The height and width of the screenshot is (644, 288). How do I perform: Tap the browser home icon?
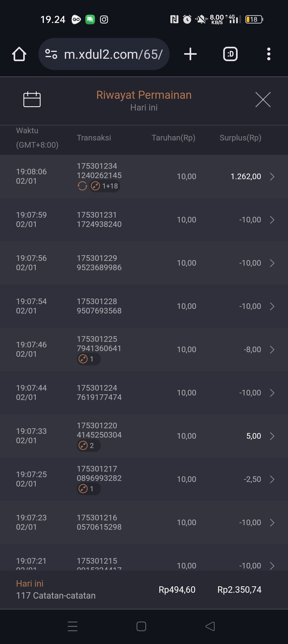[19, 54]
